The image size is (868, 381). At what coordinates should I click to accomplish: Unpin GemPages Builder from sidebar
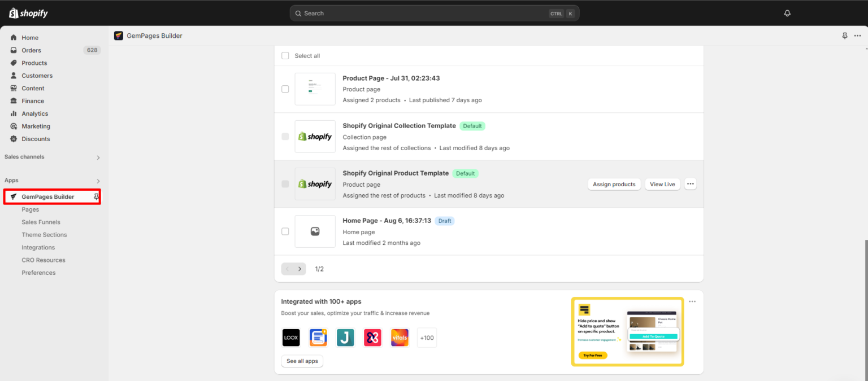tap(97, 196)
